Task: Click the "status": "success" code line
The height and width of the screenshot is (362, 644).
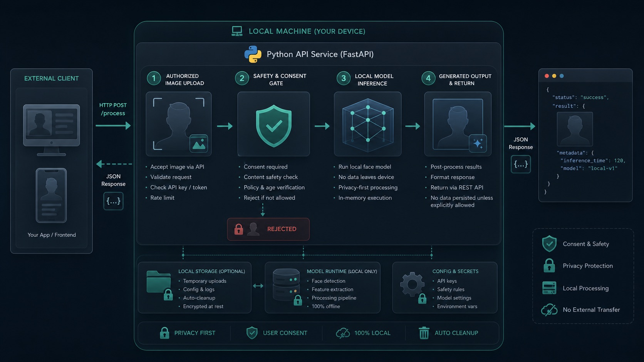Action: tap(580, 98)
